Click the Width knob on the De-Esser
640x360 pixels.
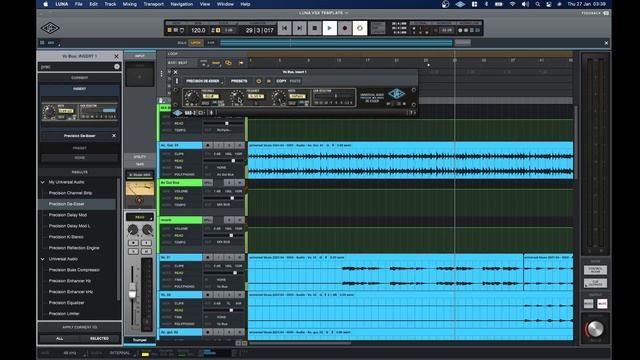point(279,98)
